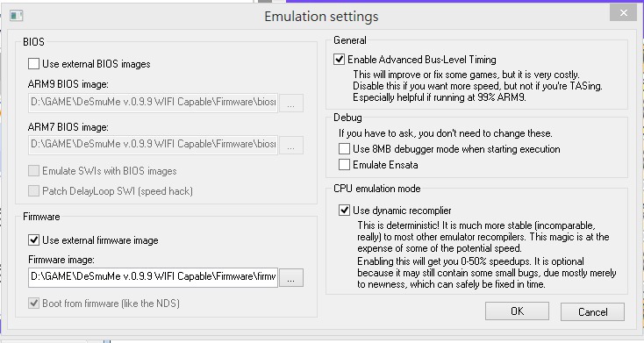Click the OK button
This screenshot has height=343, width=644.
(517, 311)
